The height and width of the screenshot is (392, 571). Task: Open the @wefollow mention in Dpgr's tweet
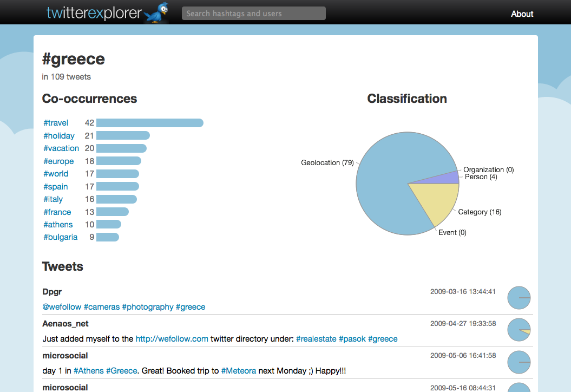(62, 307)
